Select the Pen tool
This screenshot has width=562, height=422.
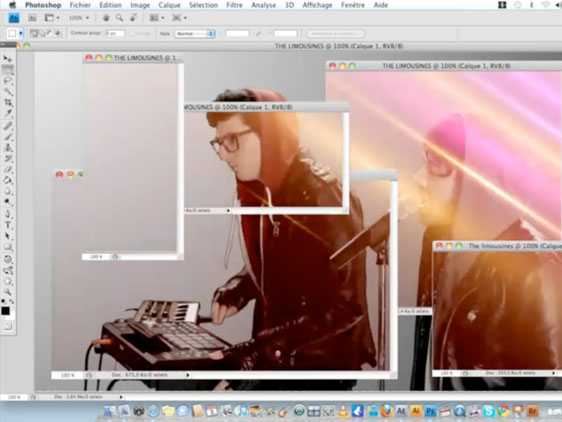pos(7,214)
